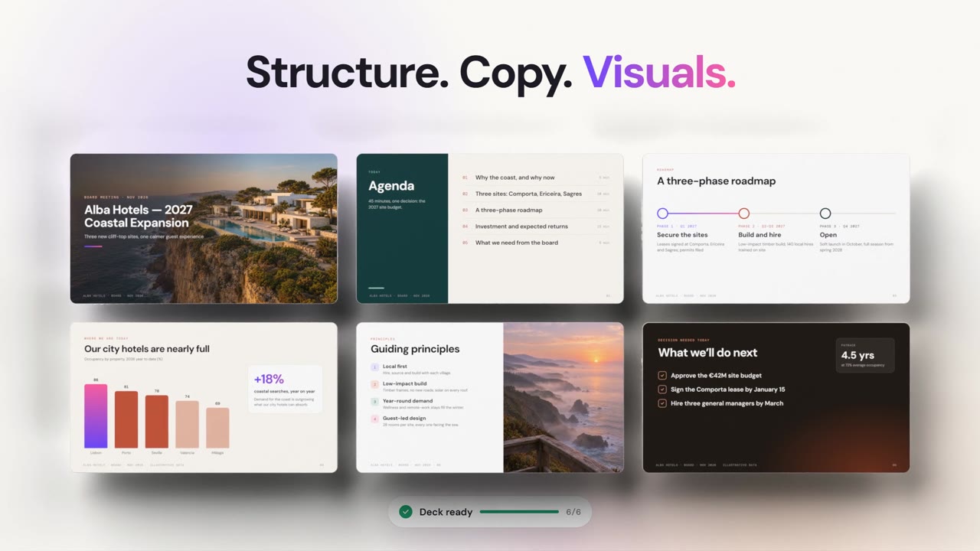This screenshot has height=551, width=980.
Task: Click the Phase 2 Build and hire circle
Action: 743,214
